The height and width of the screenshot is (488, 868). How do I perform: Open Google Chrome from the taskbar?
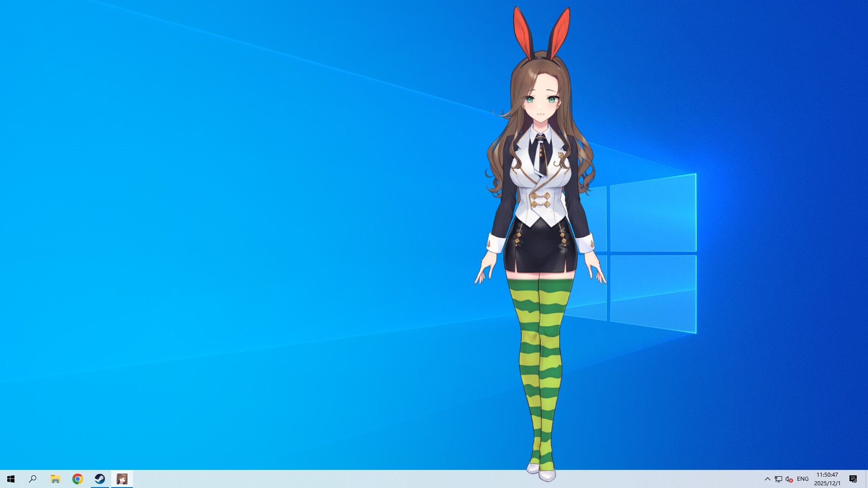point(77,479)
